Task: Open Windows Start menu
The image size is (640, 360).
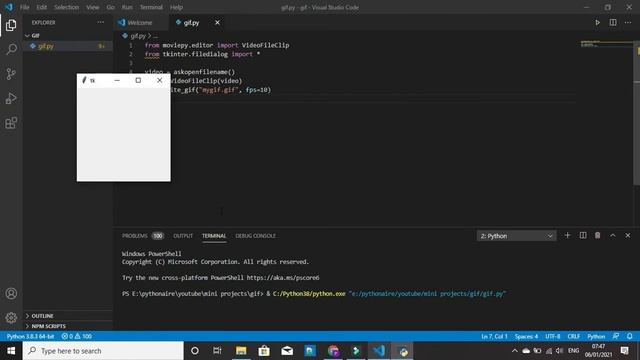Action: click(x=11, y=351)
